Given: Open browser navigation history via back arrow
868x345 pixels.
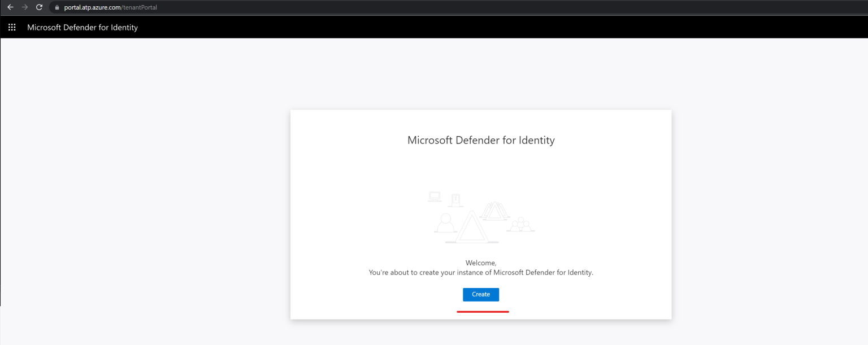Looking at the screenshot, I should [10, 7].
